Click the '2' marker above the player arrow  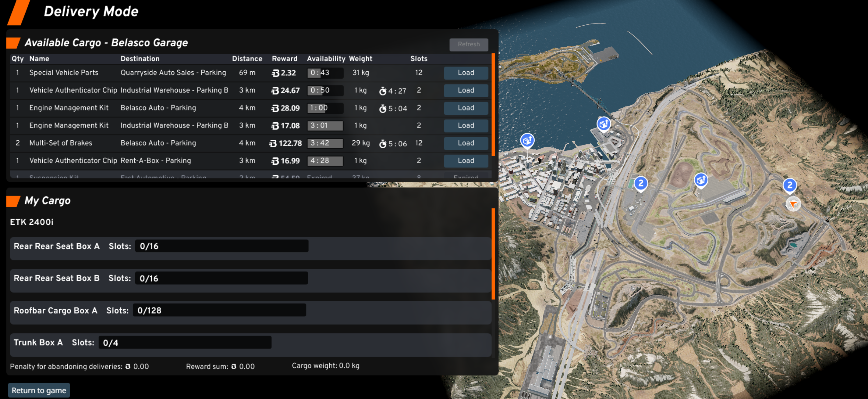(789, 185)
